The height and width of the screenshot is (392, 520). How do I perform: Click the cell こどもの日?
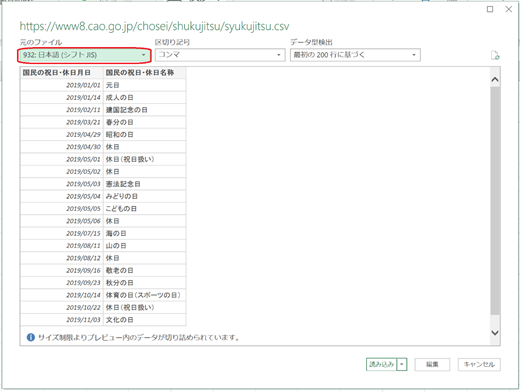(144, 209)
